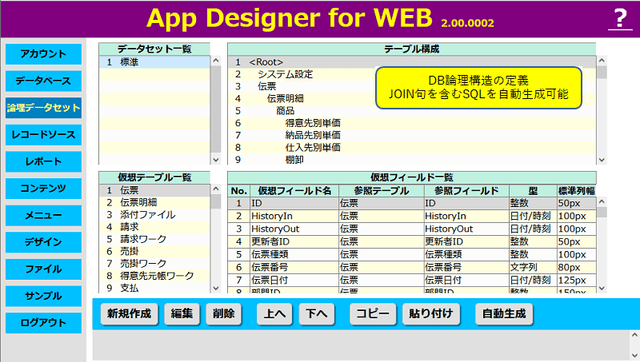This screenshot has width=640, height=362.
Task: Open the アカウント section
Action: pyautogui.click(x=43, y=54)
